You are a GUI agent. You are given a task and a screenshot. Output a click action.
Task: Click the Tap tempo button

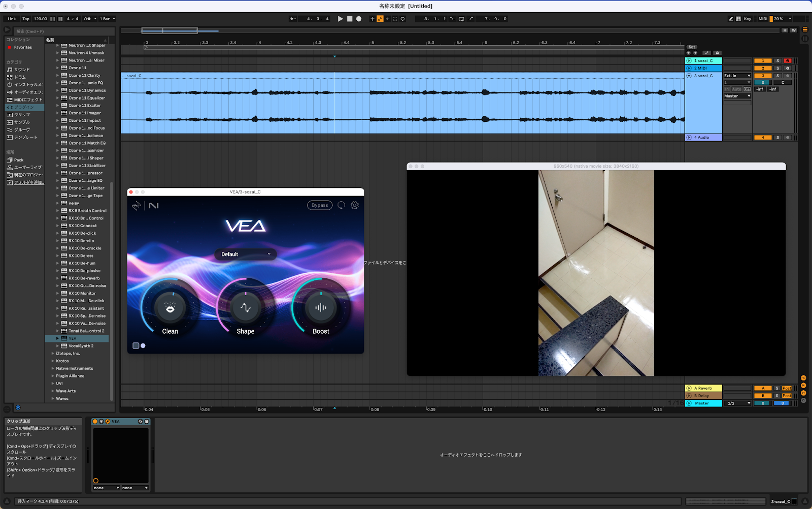(26, 19)
